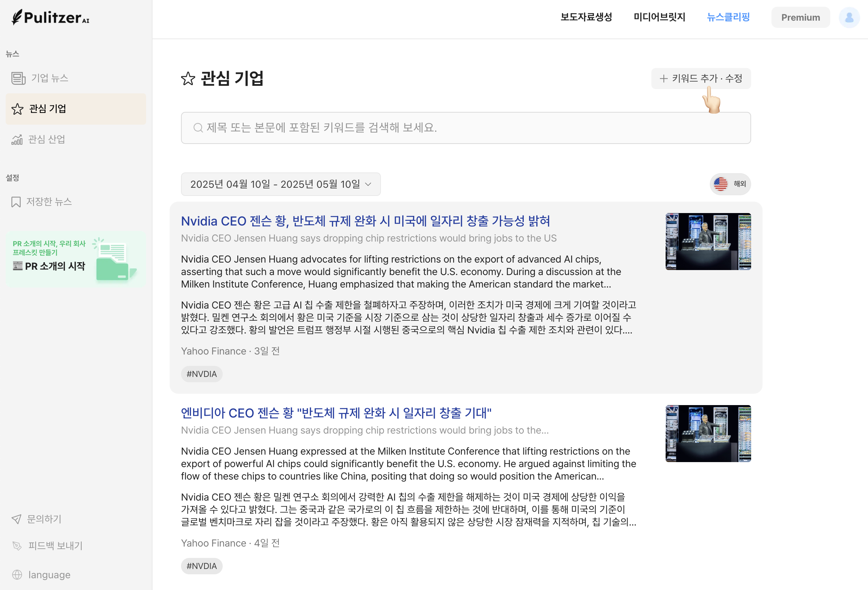Open 저장한 뉴스 bookmarks page
The width and height of the screenshot is (868, 590).
point(41,202)
